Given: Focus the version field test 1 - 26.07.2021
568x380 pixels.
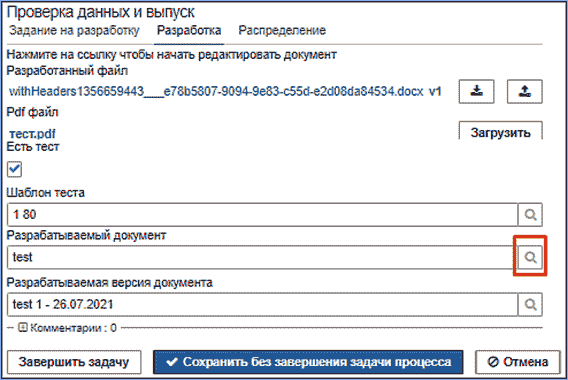Looking at the screenshot, I should pos(262,304).
